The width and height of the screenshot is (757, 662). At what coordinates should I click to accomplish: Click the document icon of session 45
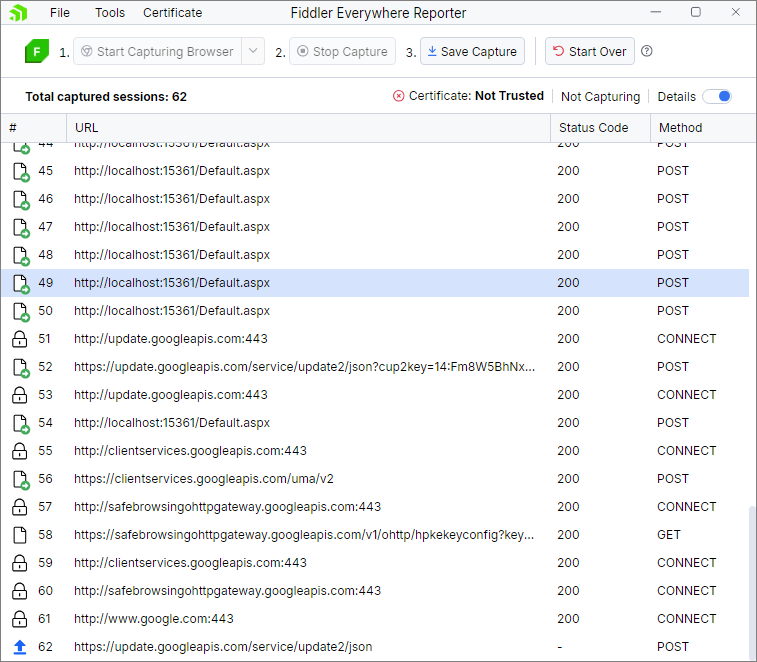tap(21, 171)
